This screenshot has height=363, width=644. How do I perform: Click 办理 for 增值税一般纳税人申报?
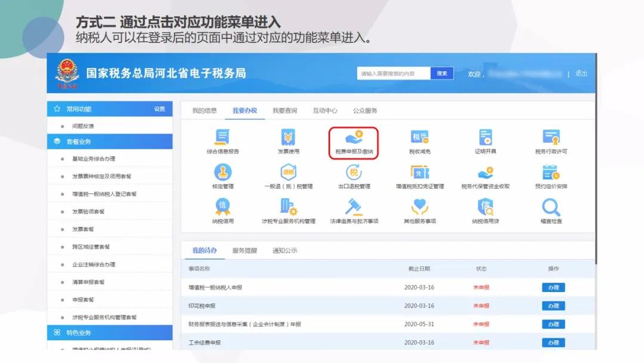pyautogui.click(x=553, y=287)
